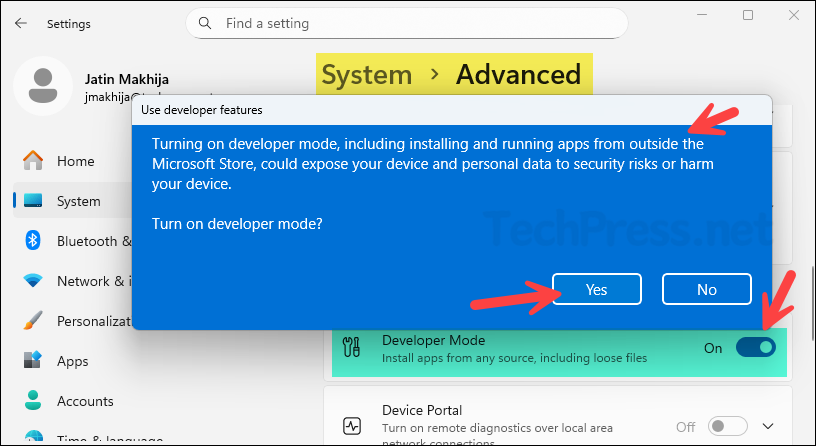Go to Home in sidebar
The image size is (816, 446).
75,161
